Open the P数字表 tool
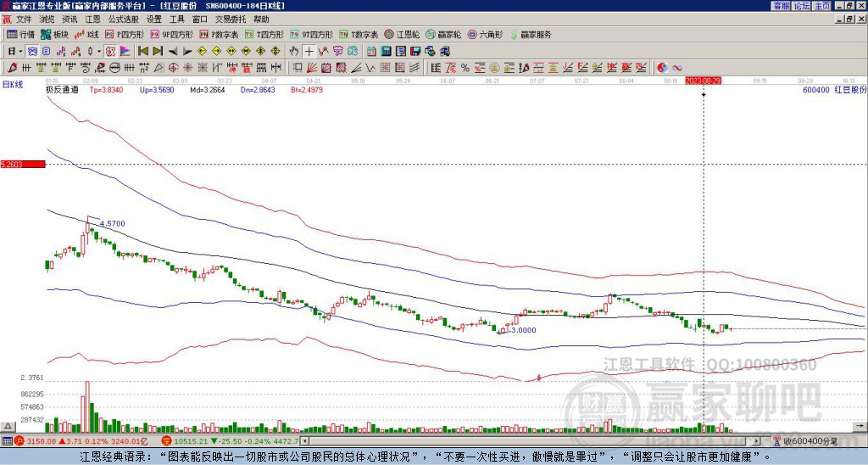The image size is (868, 465). [220, 34]
